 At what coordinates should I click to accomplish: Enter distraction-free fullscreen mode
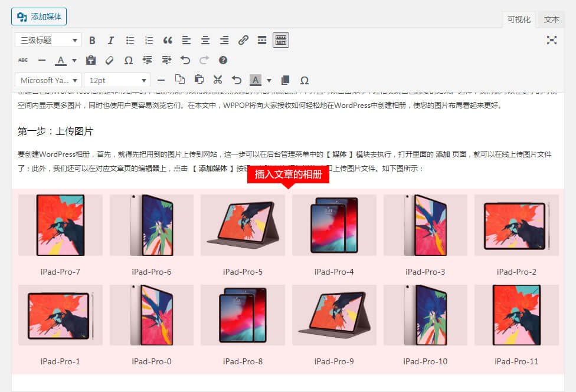[551, 40]
